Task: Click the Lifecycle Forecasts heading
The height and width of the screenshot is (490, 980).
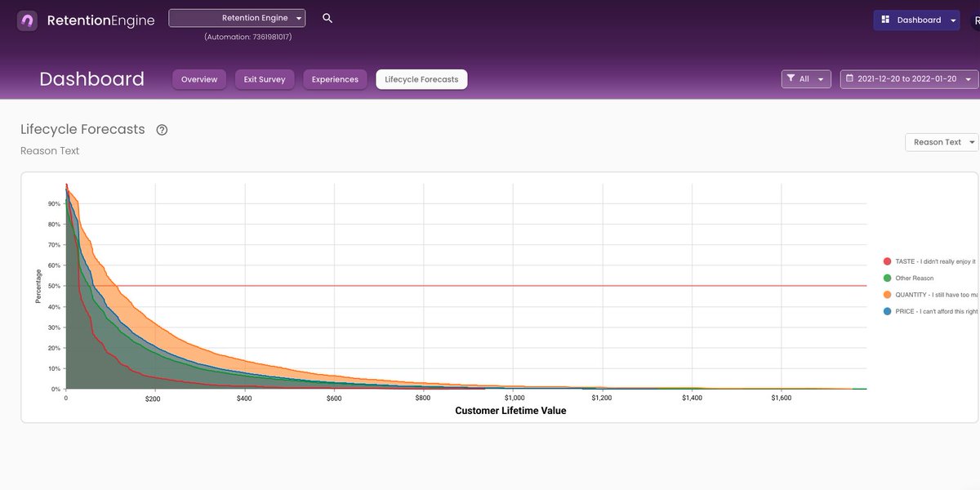Action: point(82,129)
